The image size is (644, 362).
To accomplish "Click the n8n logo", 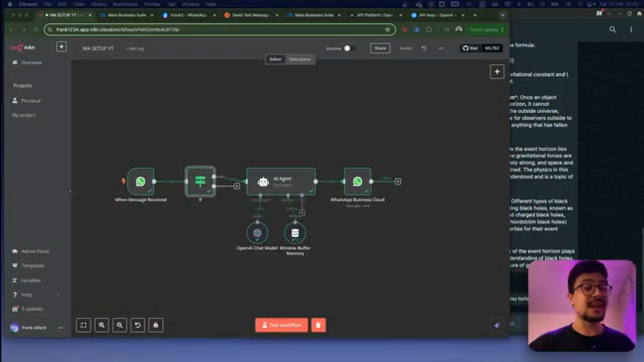I will click(x=23, y=48).
